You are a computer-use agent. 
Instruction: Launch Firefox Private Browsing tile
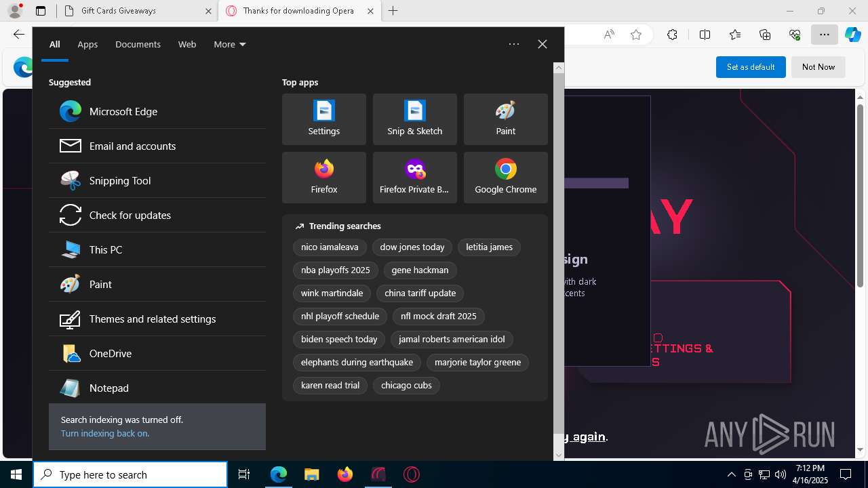pyautogui.click(x=415, y=178)
